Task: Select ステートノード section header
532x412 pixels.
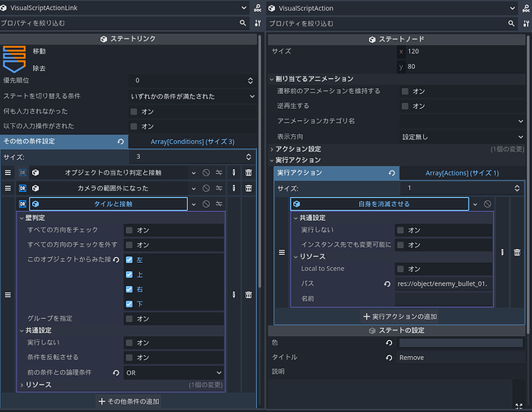Action: [x=396, y=39]
